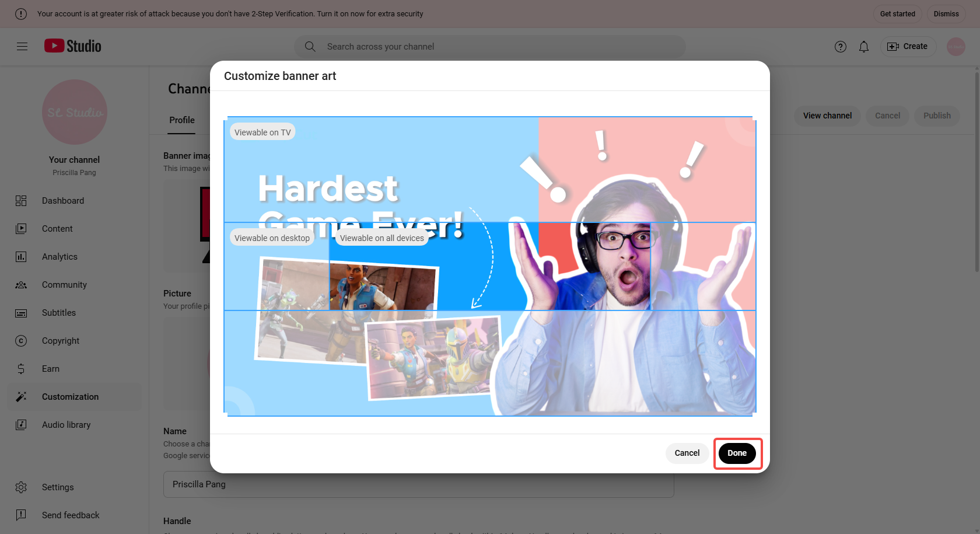Open the navigation hamburger menu
Viewport: 980px width, 534px height.
(22, 46)
